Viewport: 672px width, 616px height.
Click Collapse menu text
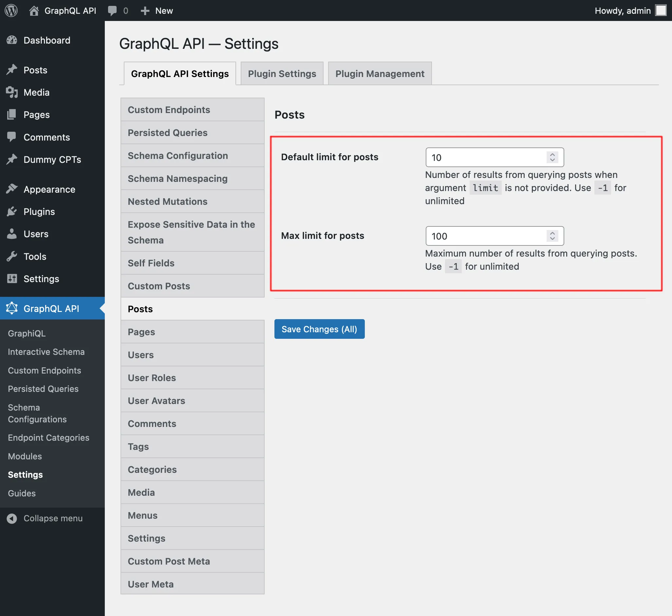coord(53,518)
